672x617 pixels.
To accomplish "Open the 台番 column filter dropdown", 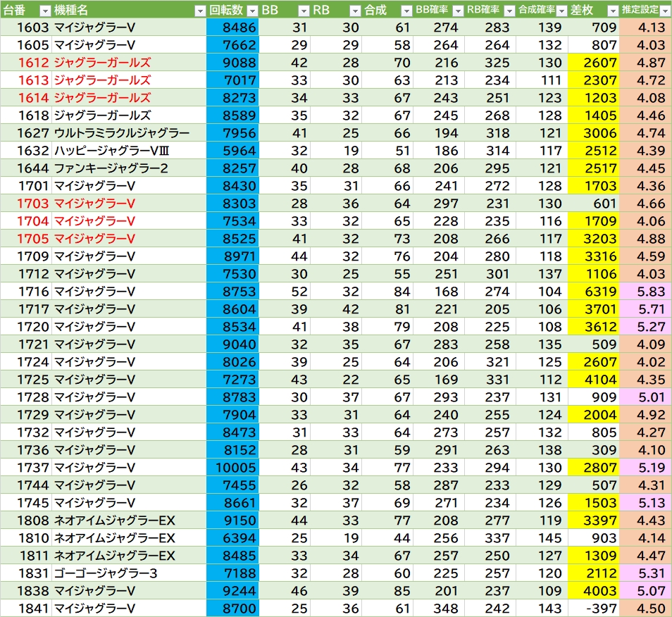I will [45, 11].
